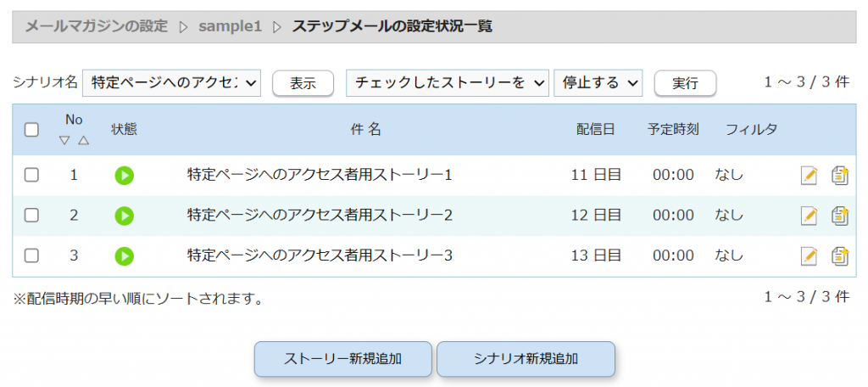Image resolution: width=868 pixels, height=387 pixels.
Task: Open the 停止する action dropdown
Action: tap(598, 82)
